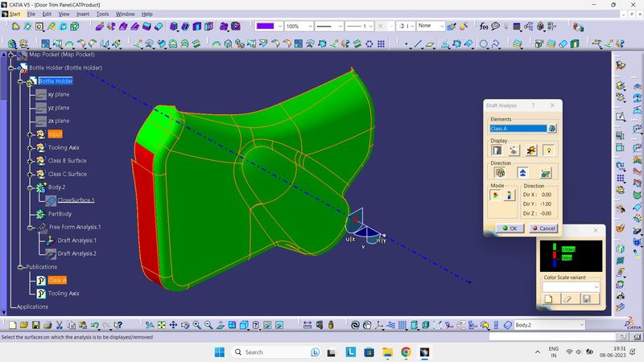
Task: Select PartBody in the specification tree
Action: click(x=60, y=214)
